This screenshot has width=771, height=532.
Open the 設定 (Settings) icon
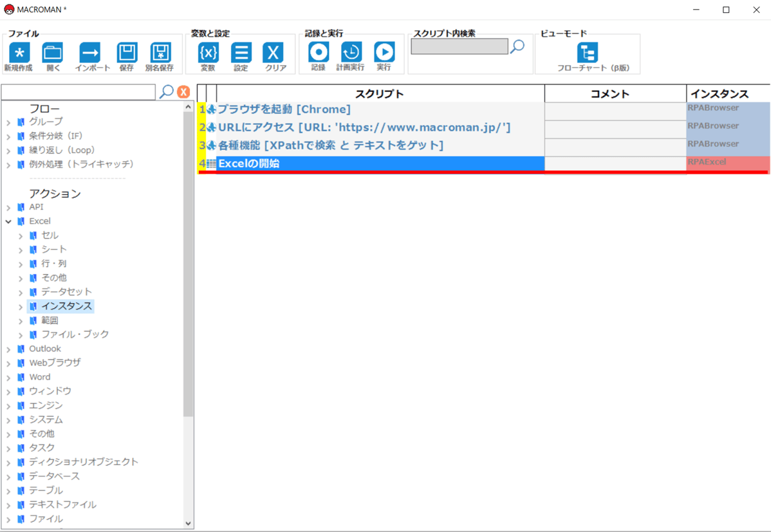(241, 52)
